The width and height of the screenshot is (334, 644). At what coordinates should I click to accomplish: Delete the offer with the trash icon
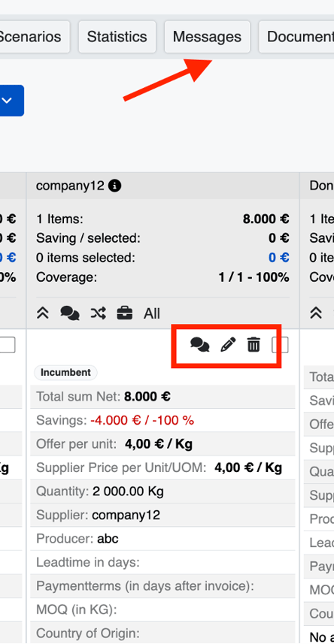point(254,345)
